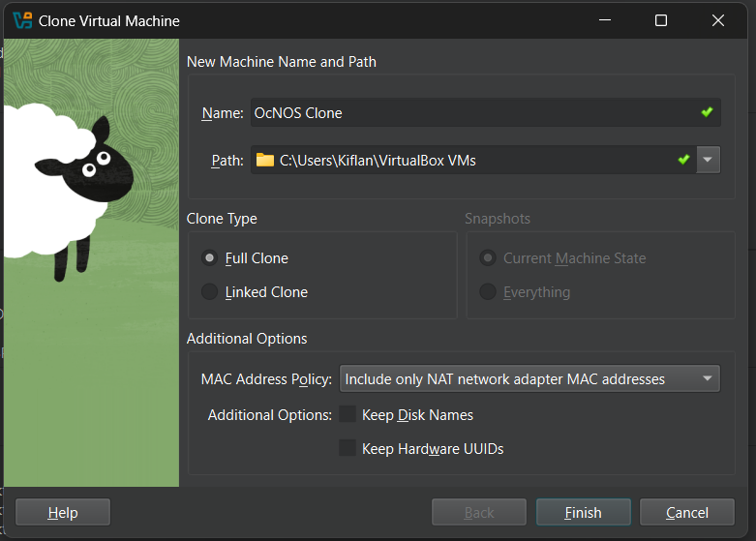Click the Cancel button
Screen dimensions: 756x541
[x=686, y=513]
